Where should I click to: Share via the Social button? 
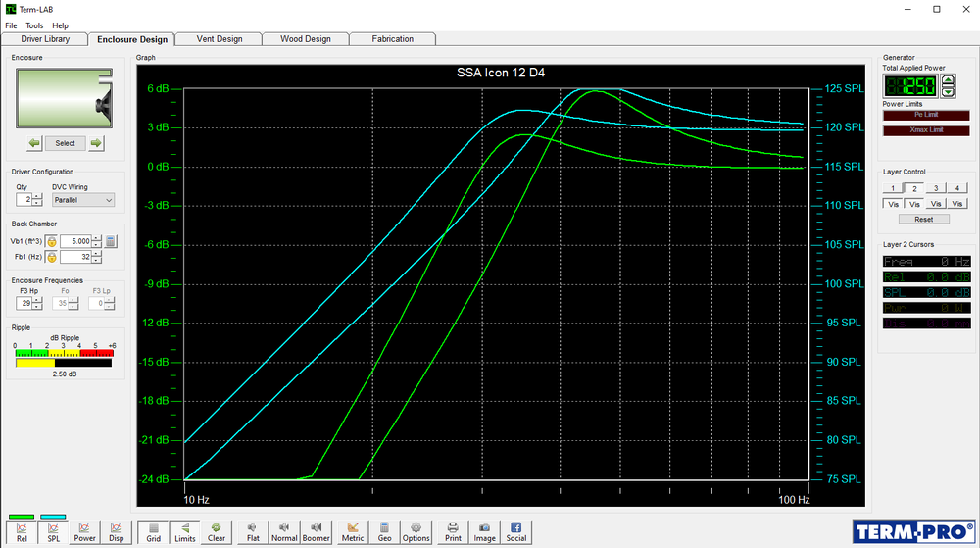[515, 532]
